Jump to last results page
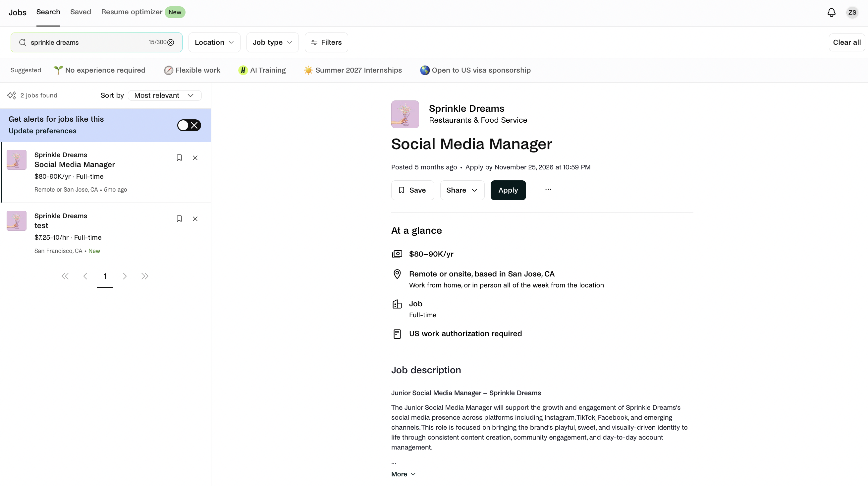 [145, 276]
